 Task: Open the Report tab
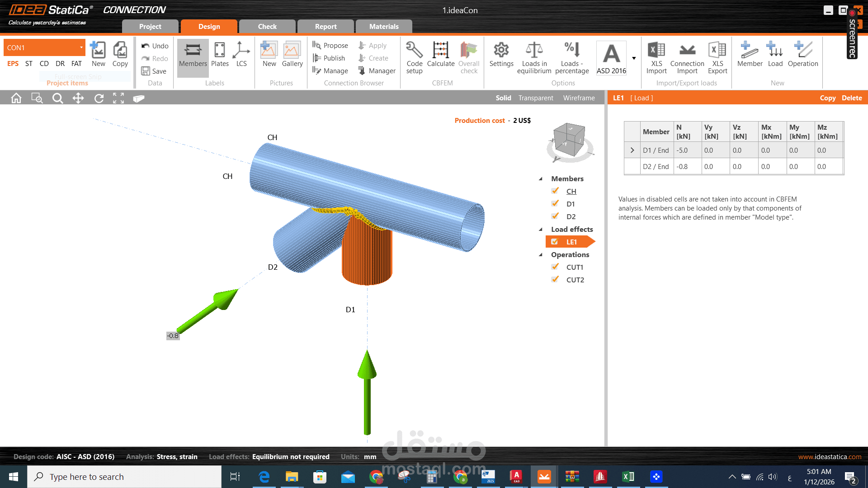point(325,27)
